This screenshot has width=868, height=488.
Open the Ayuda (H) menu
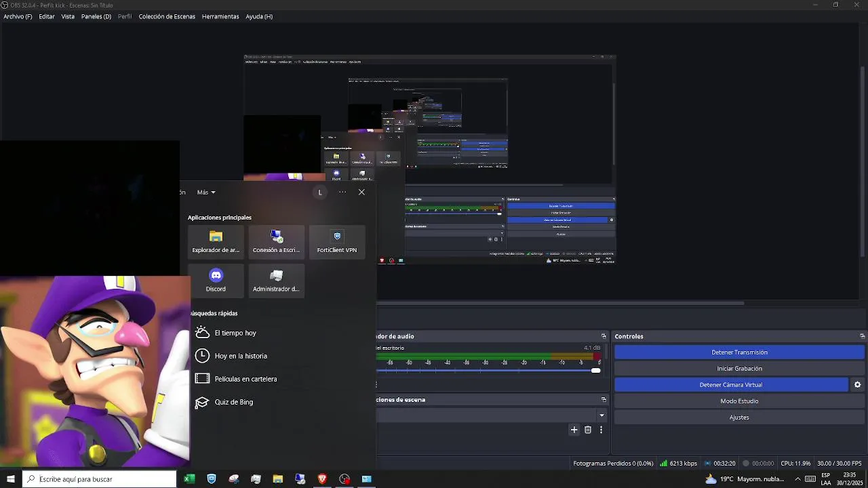coord(259,16)
